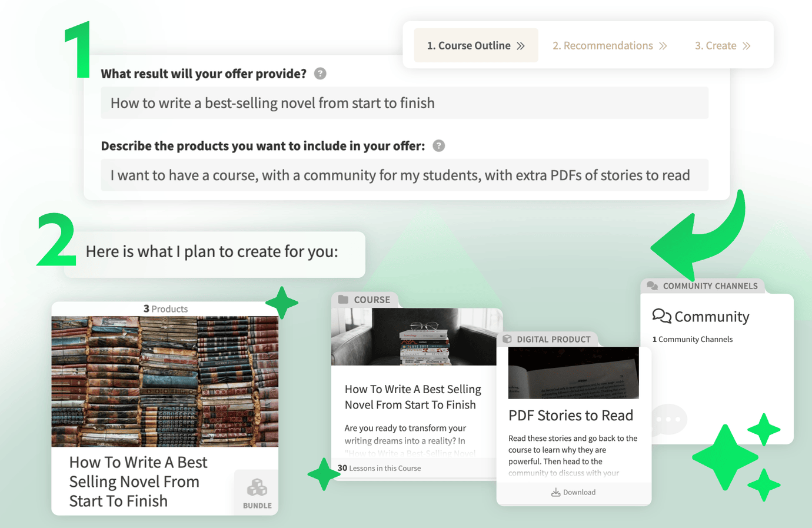Select the COURSE card label
Image resolution: width=812 pixels, height=528 pixels.
point(372,300)
